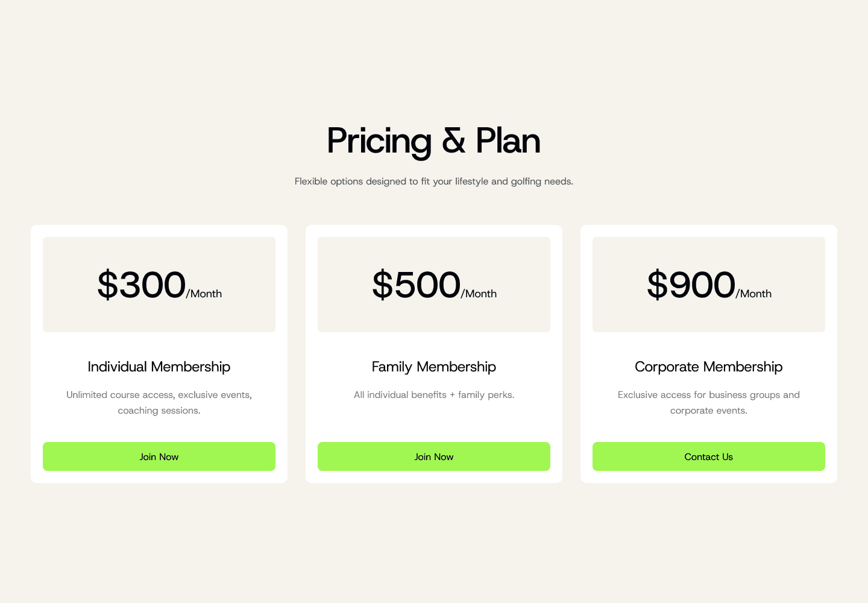This screenshot has width=868, height=603.
Task: Click the unlimited course access description
Action: (159, 402)
